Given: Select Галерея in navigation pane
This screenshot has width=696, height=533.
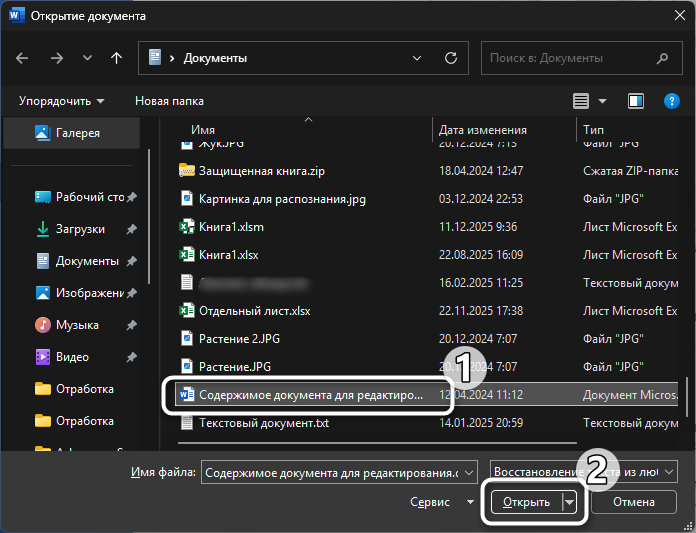Looking at the screenshot, I should pyautogui.click(x=76, y=133).
